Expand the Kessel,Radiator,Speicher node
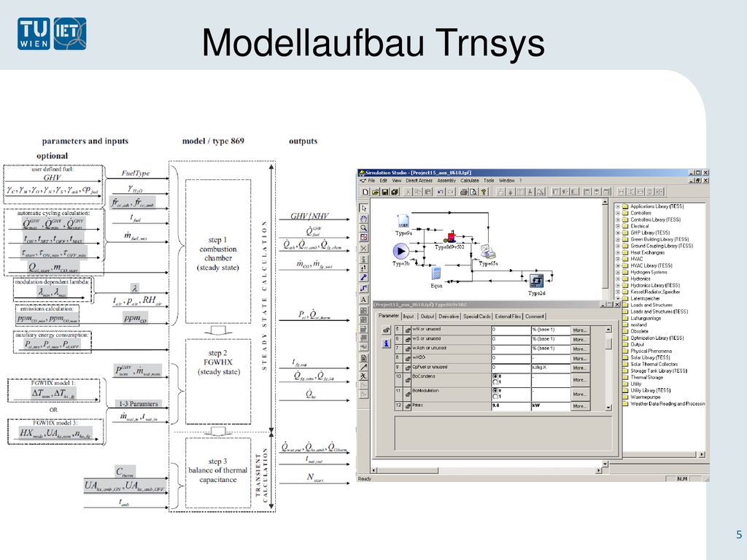The image size is (747, 560). click(618, 292)
